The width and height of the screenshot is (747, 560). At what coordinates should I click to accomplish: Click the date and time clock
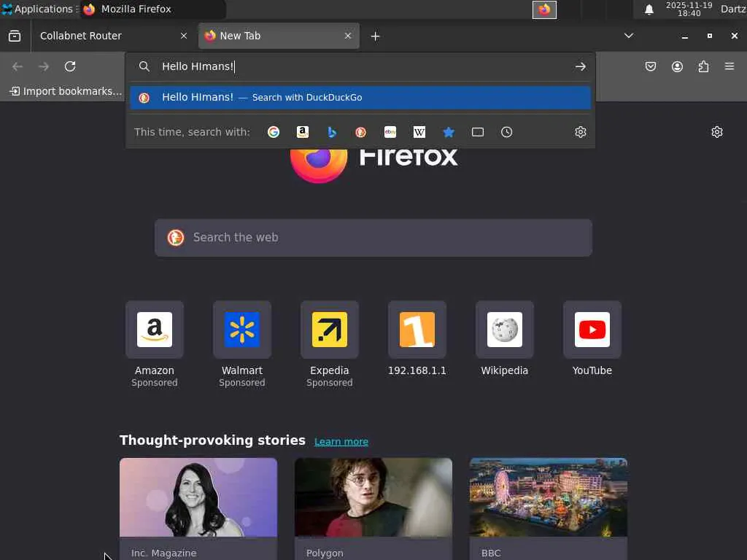[x=689, y=9]
